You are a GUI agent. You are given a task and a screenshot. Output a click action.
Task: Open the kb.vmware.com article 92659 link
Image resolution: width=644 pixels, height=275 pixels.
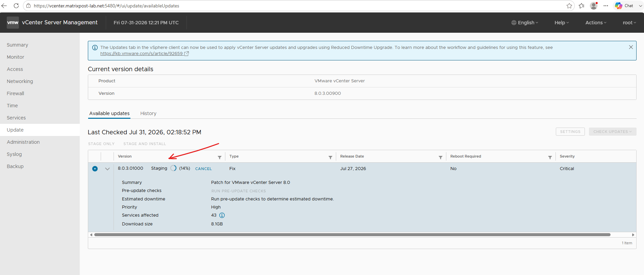point(144,54)
